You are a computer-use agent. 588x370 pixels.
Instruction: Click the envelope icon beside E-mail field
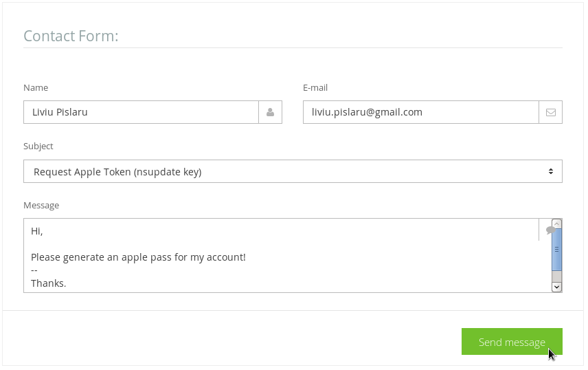pos(550,112)
